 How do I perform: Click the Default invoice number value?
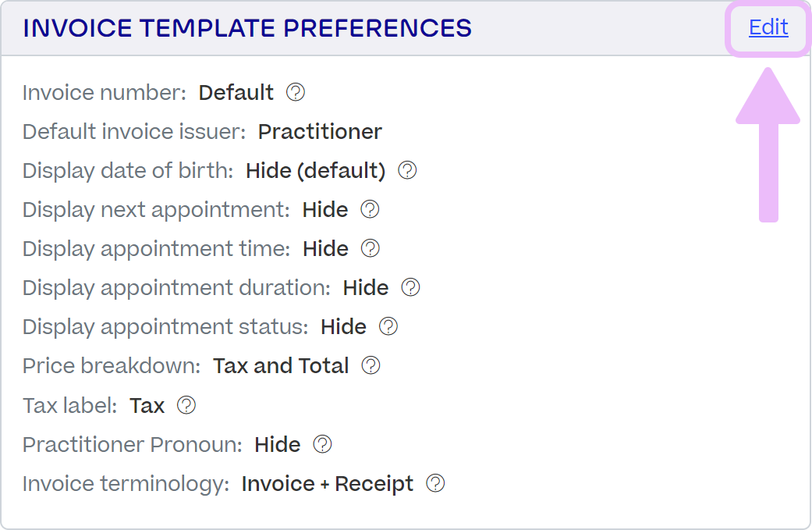236,92
